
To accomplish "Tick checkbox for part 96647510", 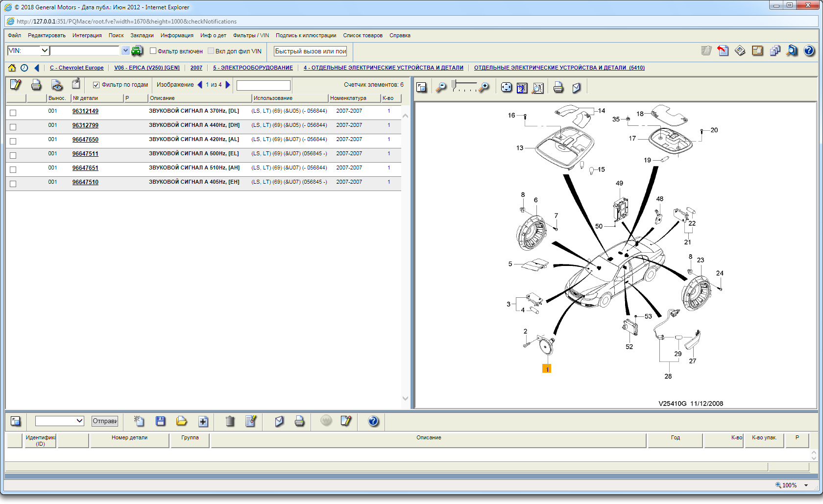I will click(x=13, y=184).
